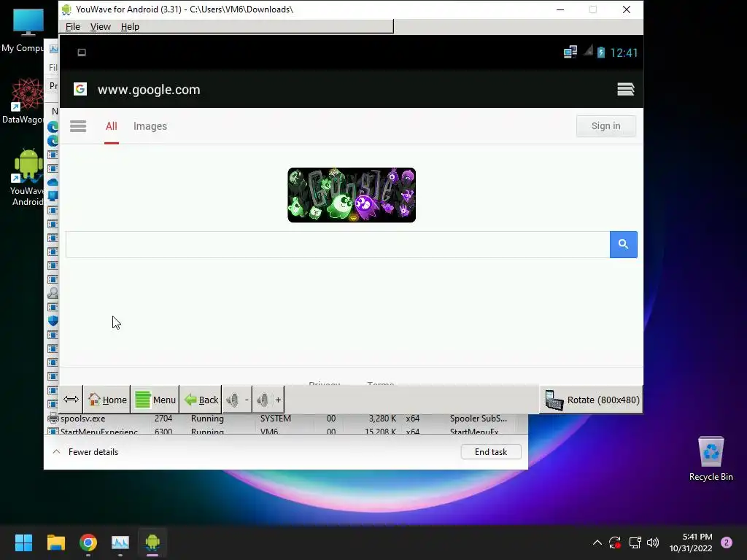Open the Windows Start menu

[x=23, y=542]
